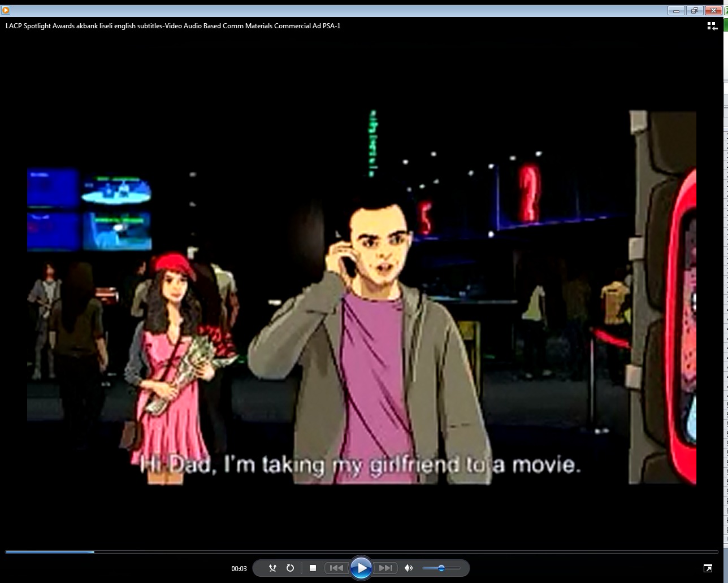Click the blue played section of seek bar
The width and height of the screenshot is (728, 583).
(50, 552)
